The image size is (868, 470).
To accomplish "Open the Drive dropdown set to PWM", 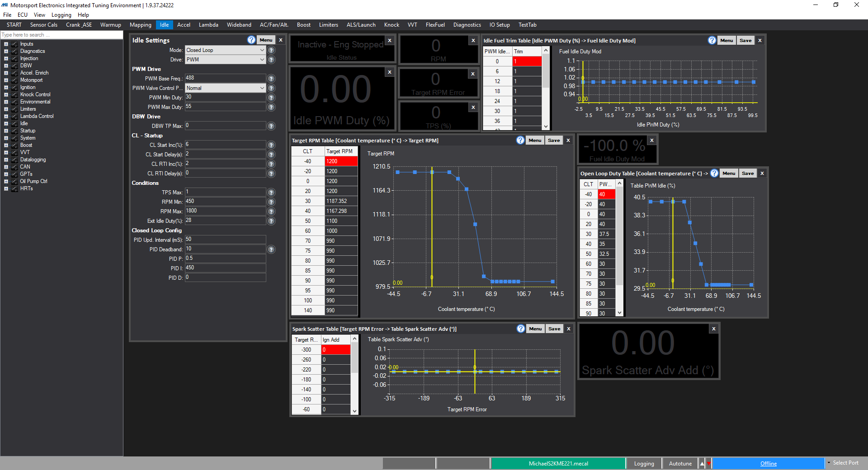I will click(225, 60).
